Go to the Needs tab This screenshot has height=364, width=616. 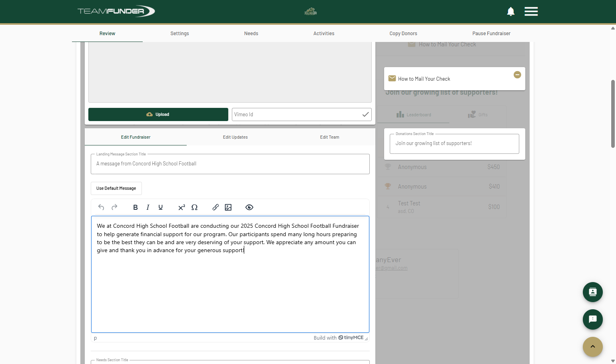(251, 34)
